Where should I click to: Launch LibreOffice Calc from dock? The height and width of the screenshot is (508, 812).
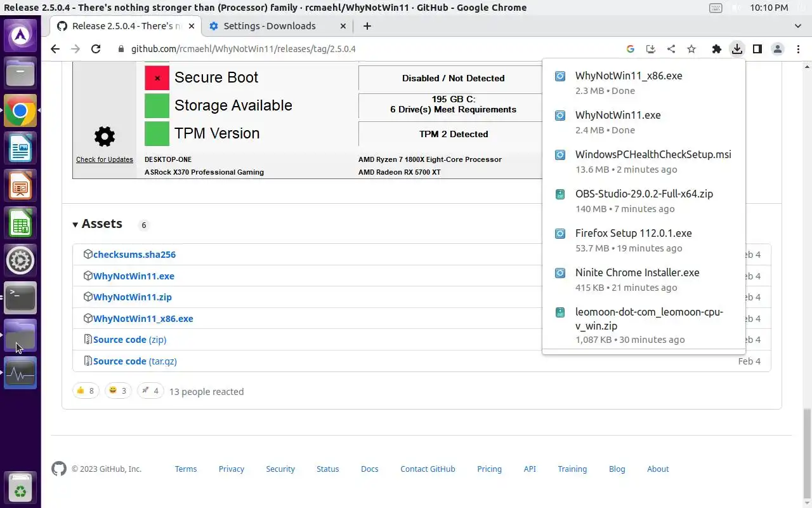20,224
